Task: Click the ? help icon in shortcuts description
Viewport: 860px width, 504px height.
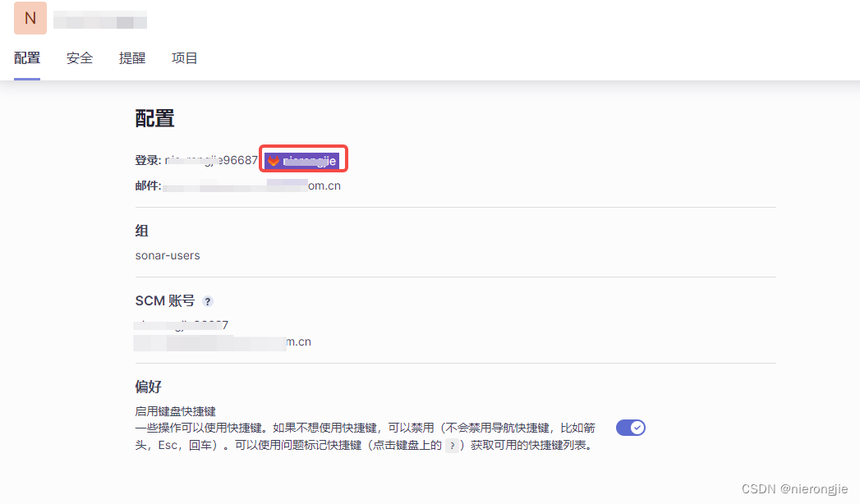Action: pos(453,446)
